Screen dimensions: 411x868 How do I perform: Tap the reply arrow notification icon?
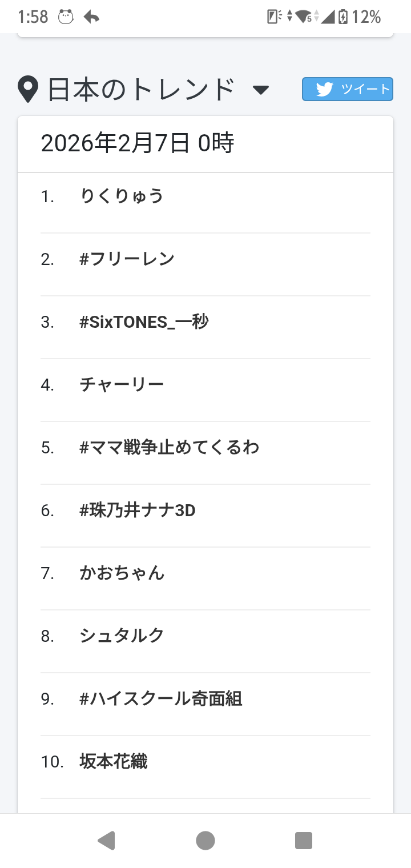(x=91, y=17)
